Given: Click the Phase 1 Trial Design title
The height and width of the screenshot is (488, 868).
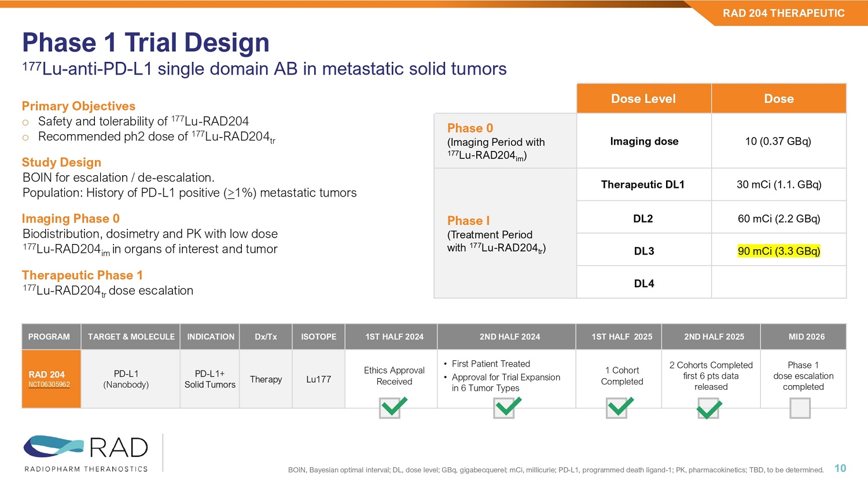Looking at the screenshot, I should 146,43.
